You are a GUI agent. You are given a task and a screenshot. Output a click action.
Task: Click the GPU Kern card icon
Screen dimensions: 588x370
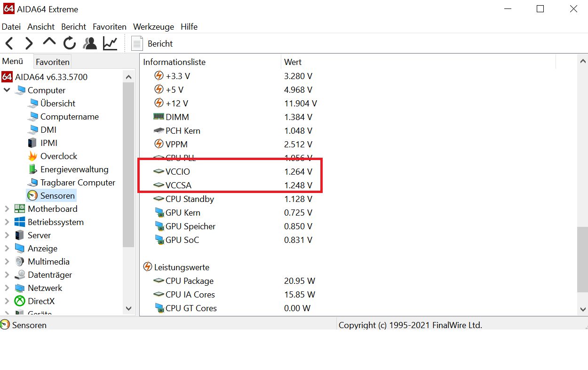pyautogui.click(x=159, y=212)
